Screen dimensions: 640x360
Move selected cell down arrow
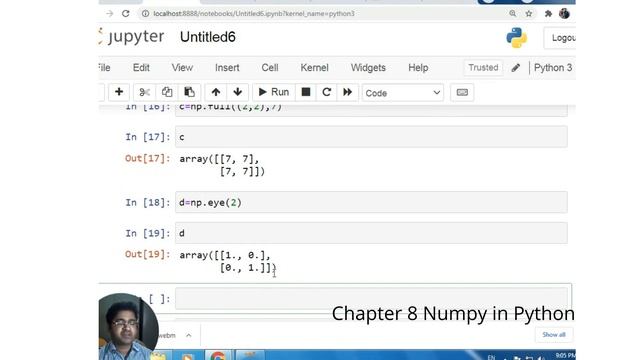pyautogui.click(x=238, y=92)
